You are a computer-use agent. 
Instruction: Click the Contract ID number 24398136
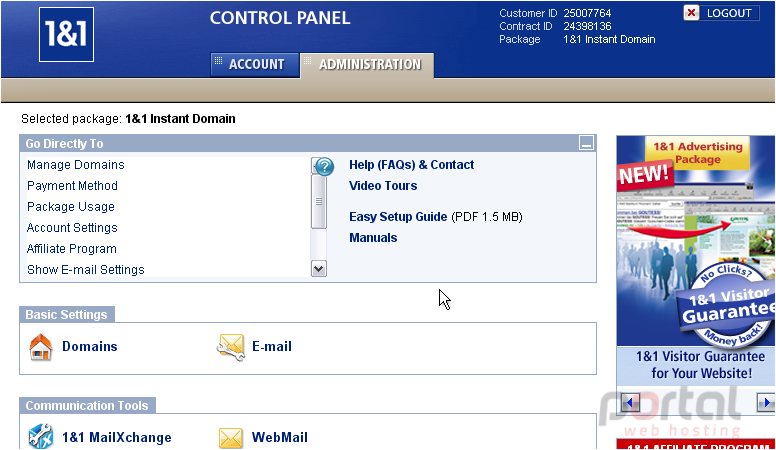tap(587, 26)
